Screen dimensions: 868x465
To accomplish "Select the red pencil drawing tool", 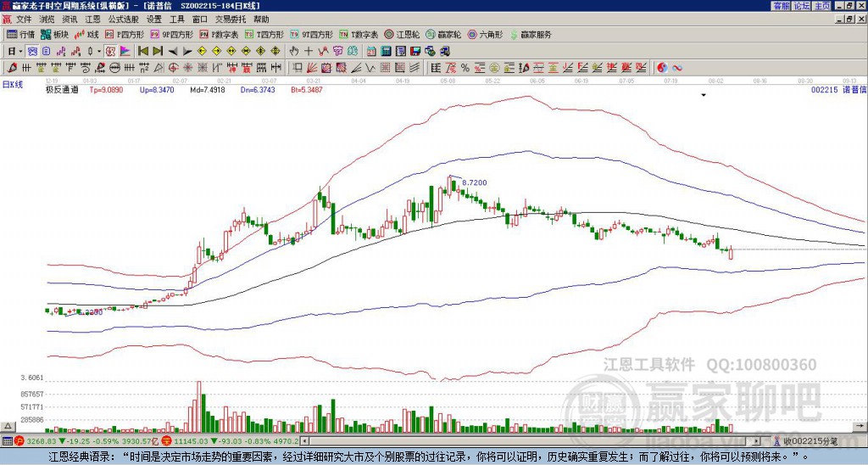I will (11, 68).
